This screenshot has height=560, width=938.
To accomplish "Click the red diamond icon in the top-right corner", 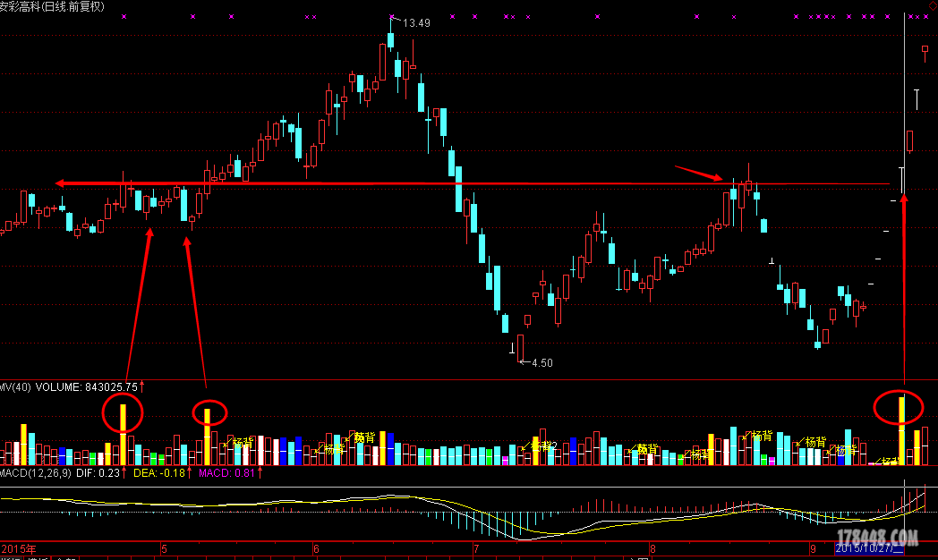I will tap(934, 4).
